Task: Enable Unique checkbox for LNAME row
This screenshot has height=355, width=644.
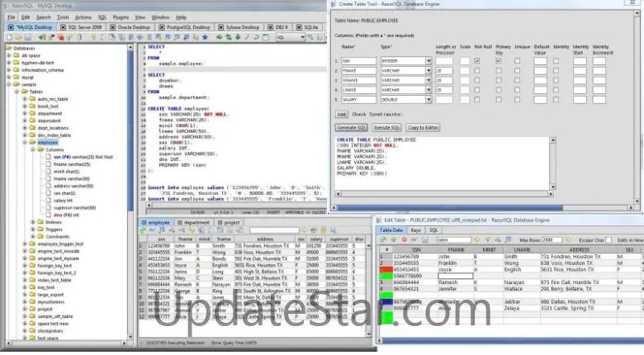Action: [x=517, y=90]
